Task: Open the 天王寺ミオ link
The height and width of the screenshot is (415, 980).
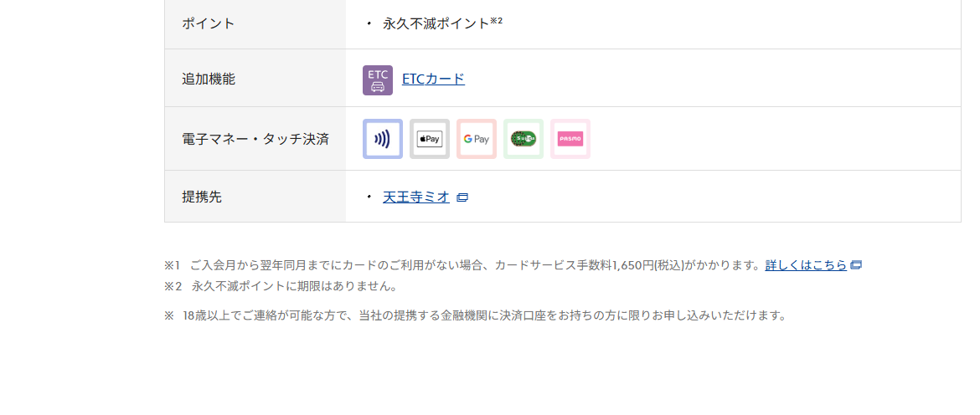Action: [416, 197]
